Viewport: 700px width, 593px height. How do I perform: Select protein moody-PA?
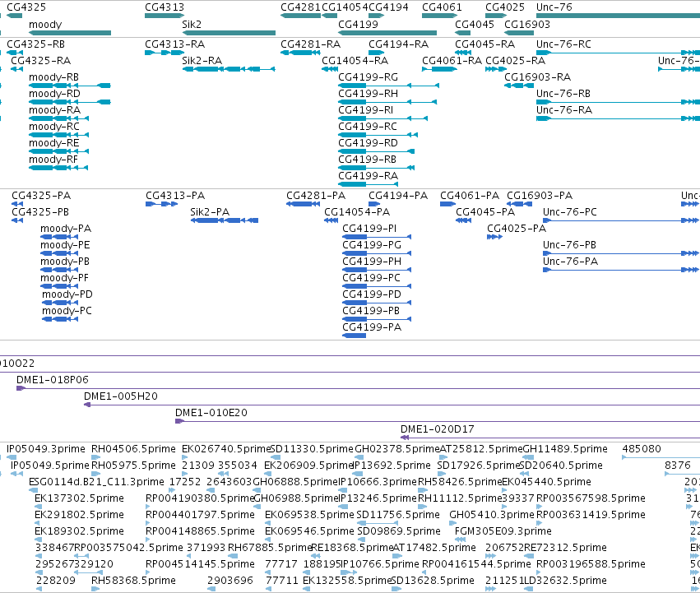59,237
